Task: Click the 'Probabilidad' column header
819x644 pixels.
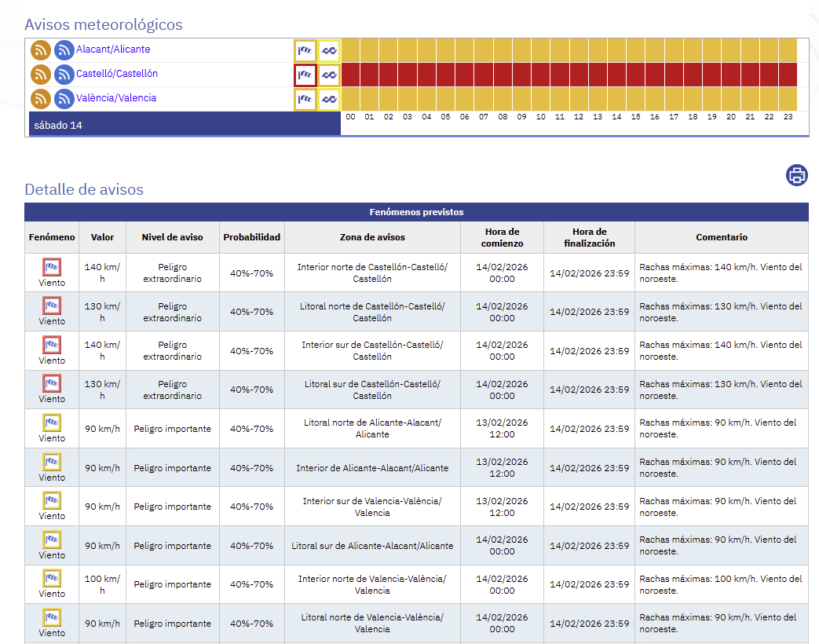Action: click(x=251, y=237)
